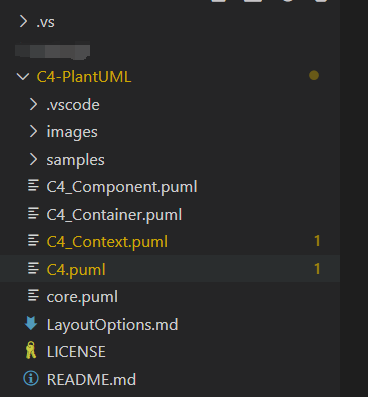368x397 pixels.
Task: Click the core.puml file icon
Action: tap(33, 295)
